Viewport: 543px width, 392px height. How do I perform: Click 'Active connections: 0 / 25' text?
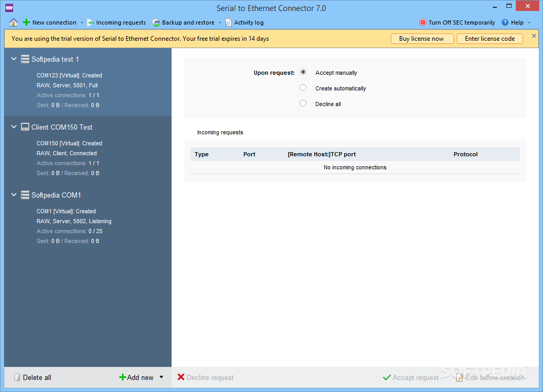pos(70,231)
